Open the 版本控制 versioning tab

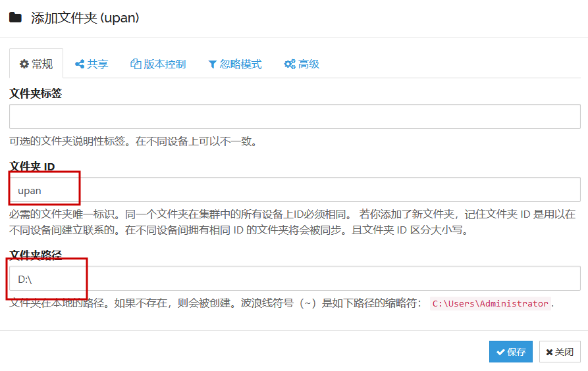click(x=158, y=64)
